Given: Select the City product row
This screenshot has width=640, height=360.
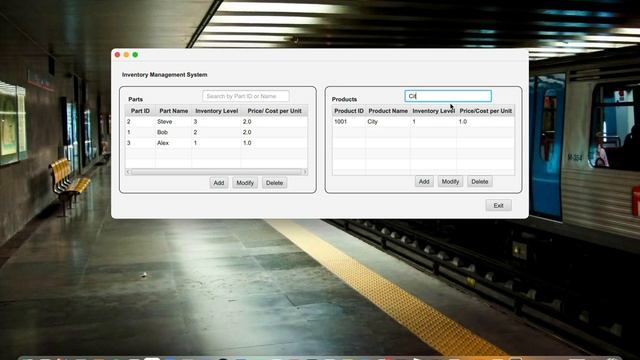Looking at the screenshot, I should (x=423, y=122).
